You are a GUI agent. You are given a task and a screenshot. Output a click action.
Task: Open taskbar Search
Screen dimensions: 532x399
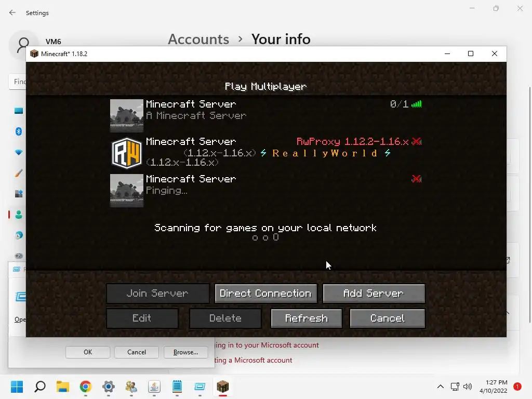pos(39,387)
